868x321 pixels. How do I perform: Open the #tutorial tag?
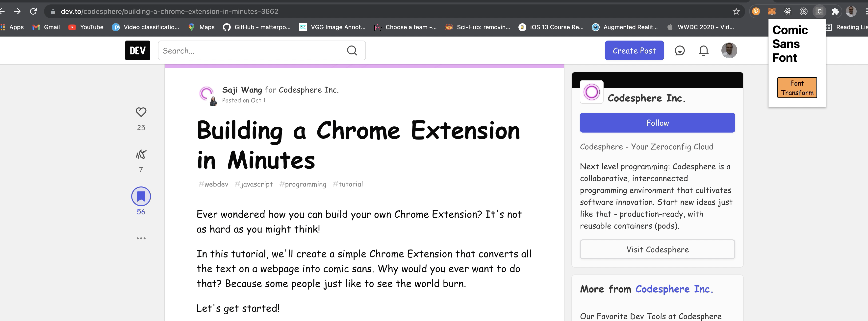point(347,184)
